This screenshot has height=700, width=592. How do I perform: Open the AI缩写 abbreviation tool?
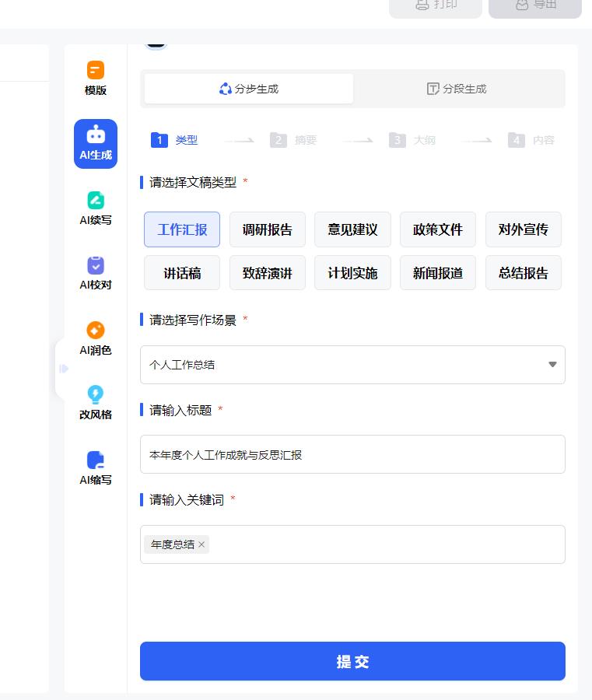pyautogui.click(x=96, y=468)
